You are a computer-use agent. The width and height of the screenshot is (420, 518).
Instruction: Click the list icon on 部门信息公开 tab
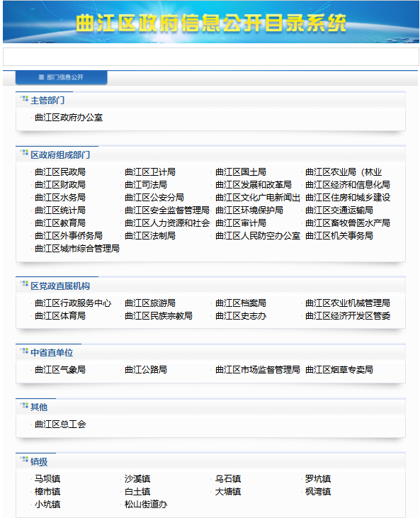tap(41, 77)
